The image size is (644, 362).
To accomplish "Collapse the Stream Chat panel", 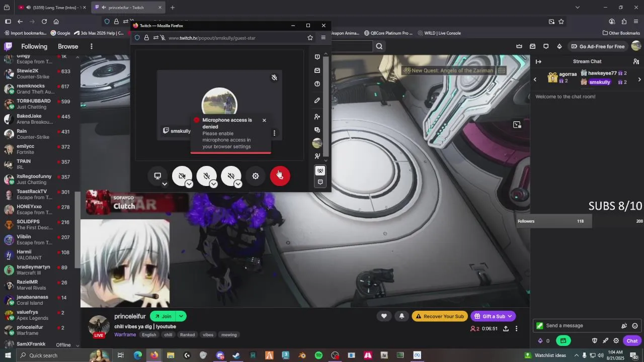I will [538, 61].
